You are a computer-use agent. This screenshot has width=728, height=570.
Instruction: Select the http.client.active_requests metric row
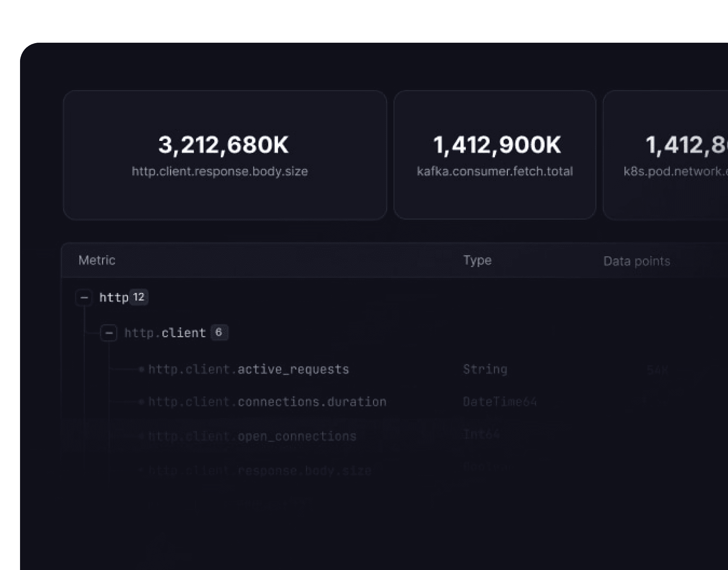(249, 369)
